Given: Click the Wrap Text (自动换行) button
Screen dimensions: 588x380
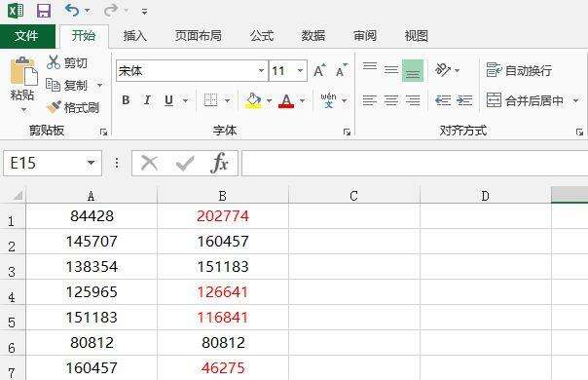Looking at the screenshot, I should [519, 70].
